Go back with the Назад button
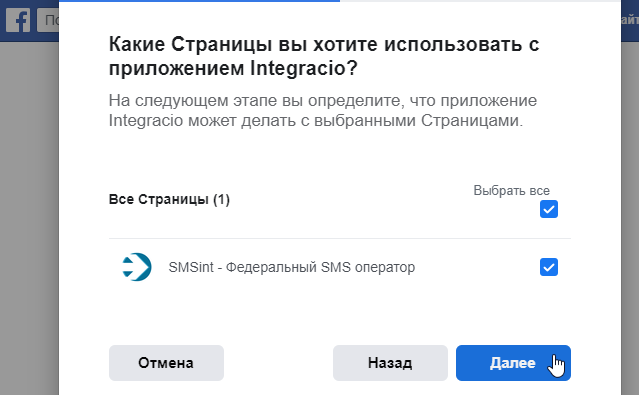 point(390,363)
